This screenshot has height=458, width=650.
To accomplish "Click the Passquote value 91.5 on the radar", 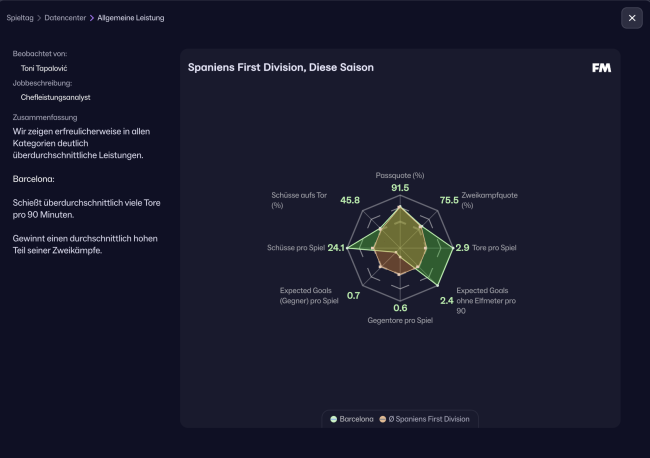I will 400,188.
